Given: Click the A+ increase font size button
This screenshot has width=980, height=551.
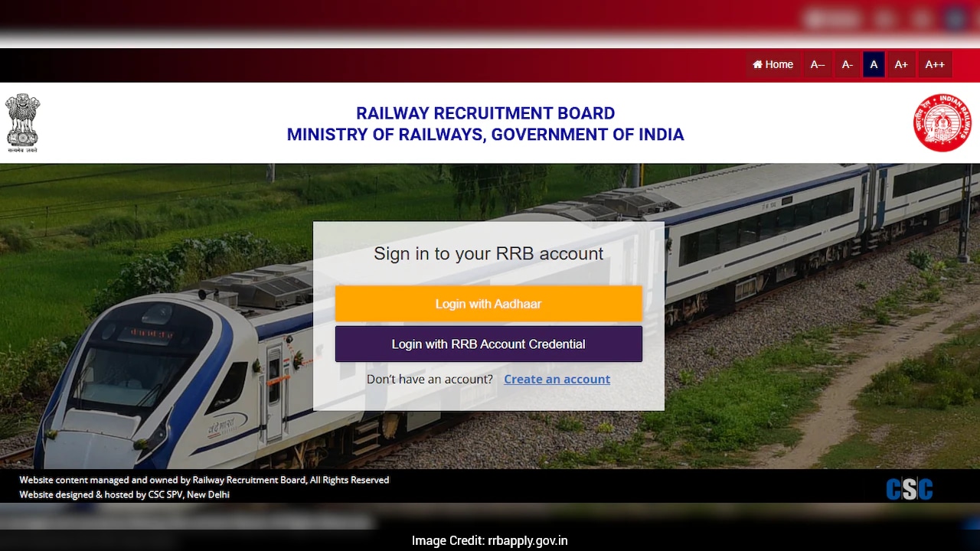Looking at the screenshot, I should point(901,64).
